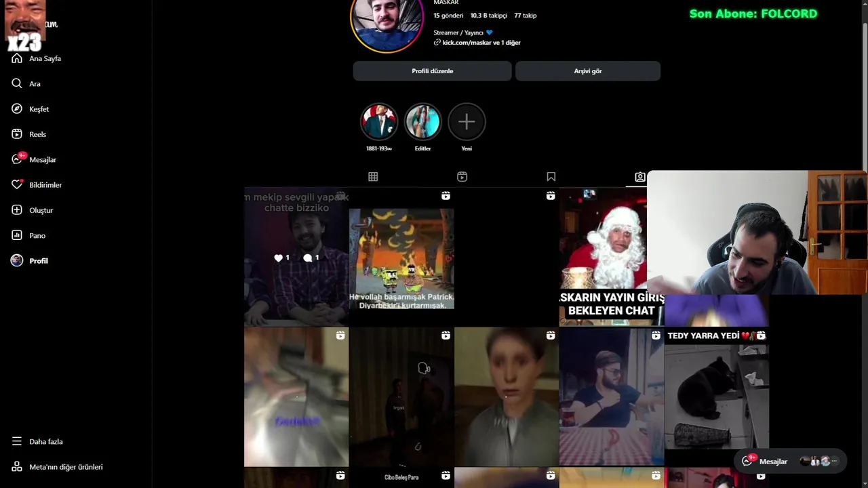Open the TEDY YARRA YEDİ cat post
This screenshot has width=868, height=488.
pyautogui.click(x=717, y=396)
